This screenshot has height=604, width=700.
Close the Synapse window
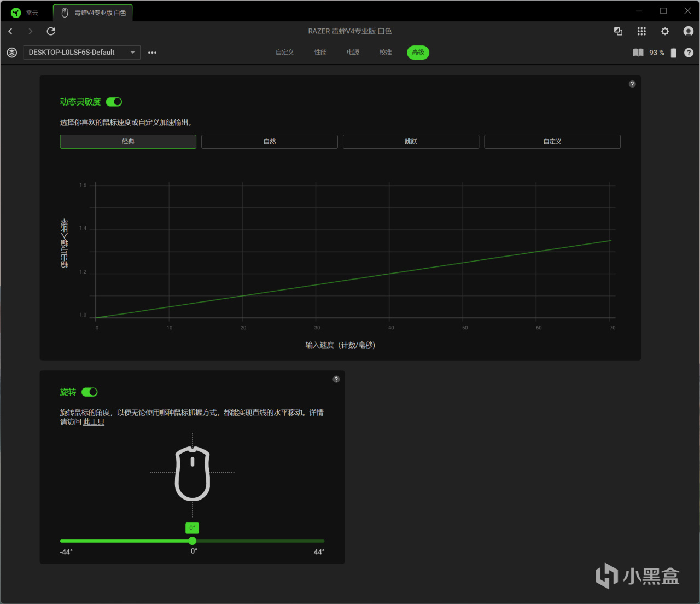tap(687, 11)
